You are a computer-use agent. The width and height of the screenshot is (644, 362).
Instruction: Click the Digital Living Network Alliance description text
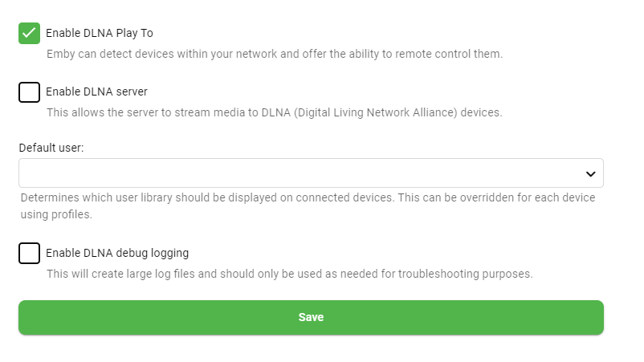(274, 112)
